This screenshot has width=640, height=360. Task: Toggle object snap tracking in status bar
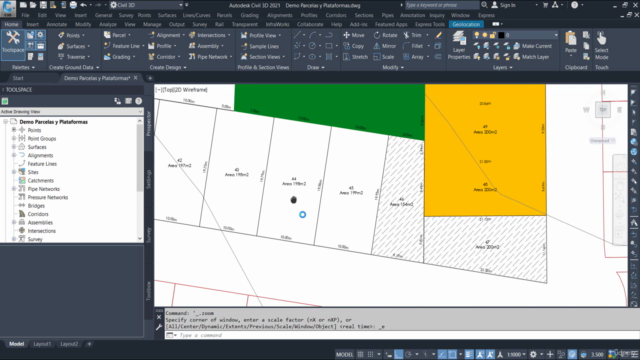pyautogui.click(x=442, y=354)
